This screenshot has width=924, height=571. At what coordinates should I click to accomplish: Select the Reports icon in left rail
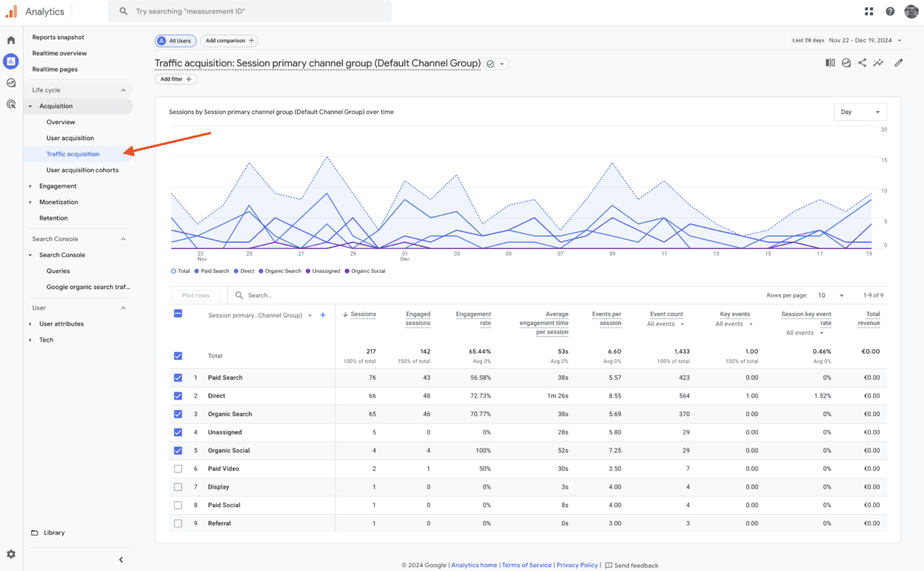tap(11, 62)
